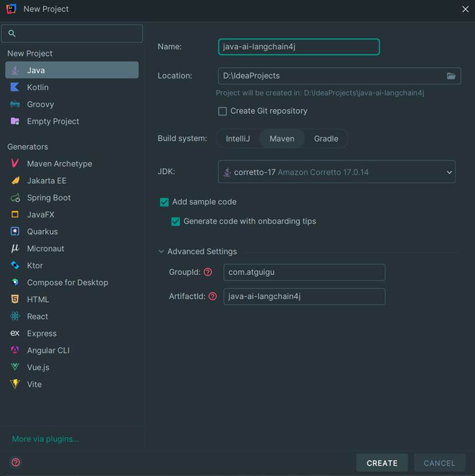This screenshot has height=476, width=475.
Task: Select the Micronaut mu icon
Action: (x=14, y=249)
